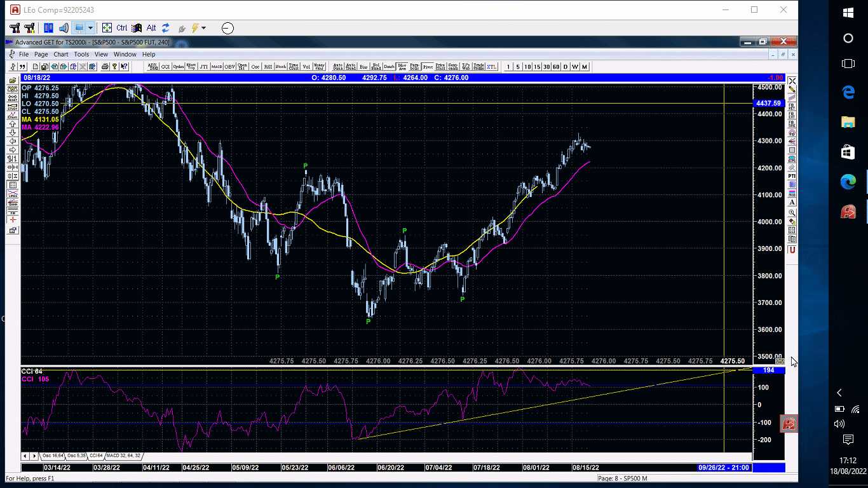Screen dimensions: 868x488
Task: Select the FIB drawing tool
Action: pyautogui.click(x=13, y=210)
